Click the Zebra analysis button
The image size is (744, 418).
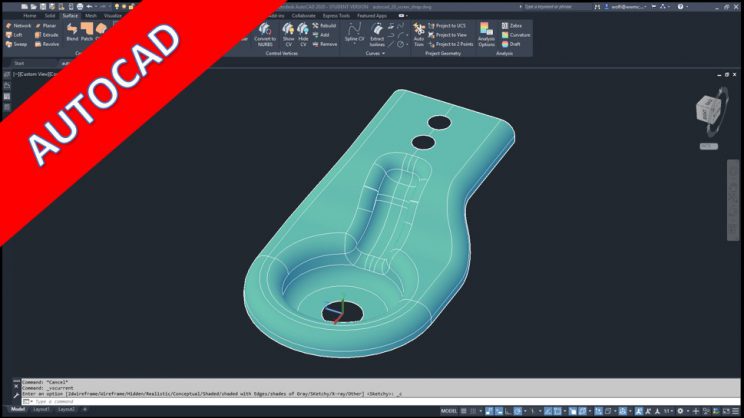coord(515,25)
